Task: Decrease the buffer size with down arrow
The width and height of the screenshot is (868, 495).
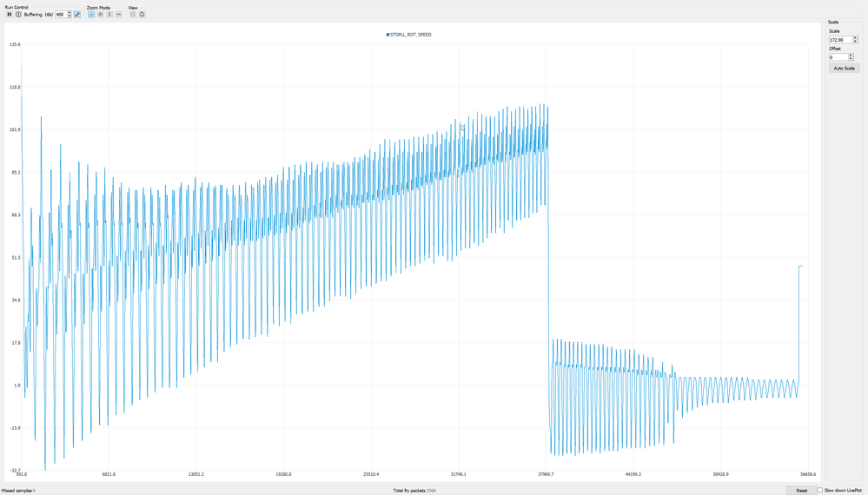Action: click(70, 16)
